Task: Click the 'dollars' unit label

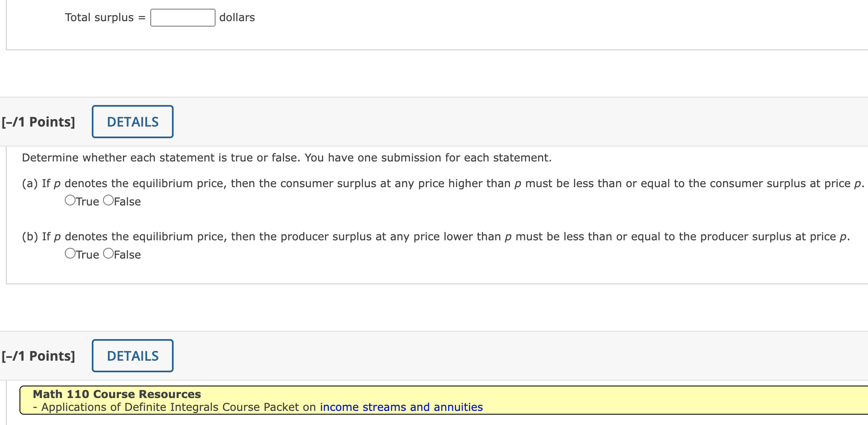Action: point(237,17)
